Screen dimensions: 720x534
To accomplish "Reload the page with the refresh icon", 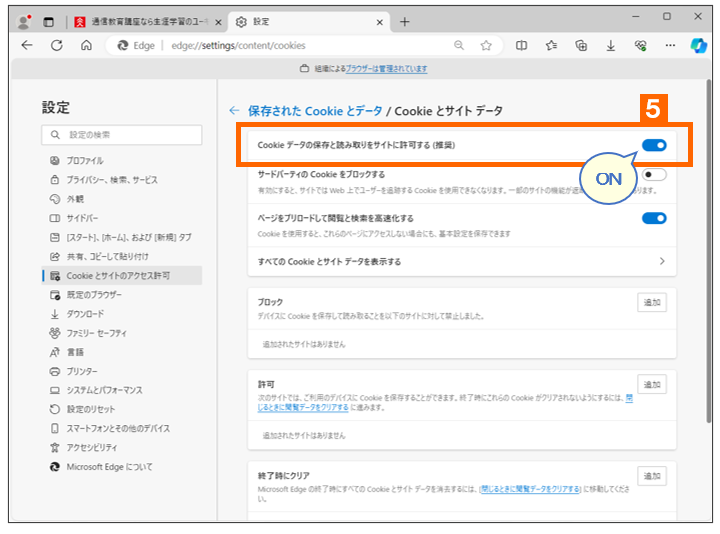I will [x=57, y=45].
